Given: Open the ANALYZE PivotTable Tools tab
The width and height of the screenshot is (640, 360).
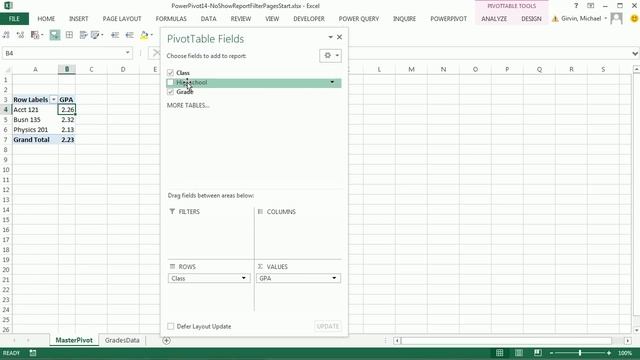Looking at the screenshot, I should [494, 19].
